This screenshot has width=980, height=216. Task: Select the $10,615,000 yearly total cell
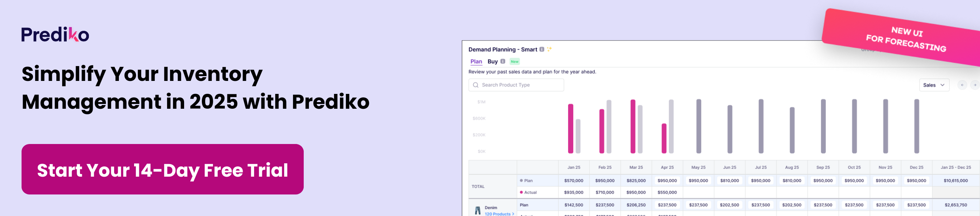pyautogui.click(x=956, y=181)
